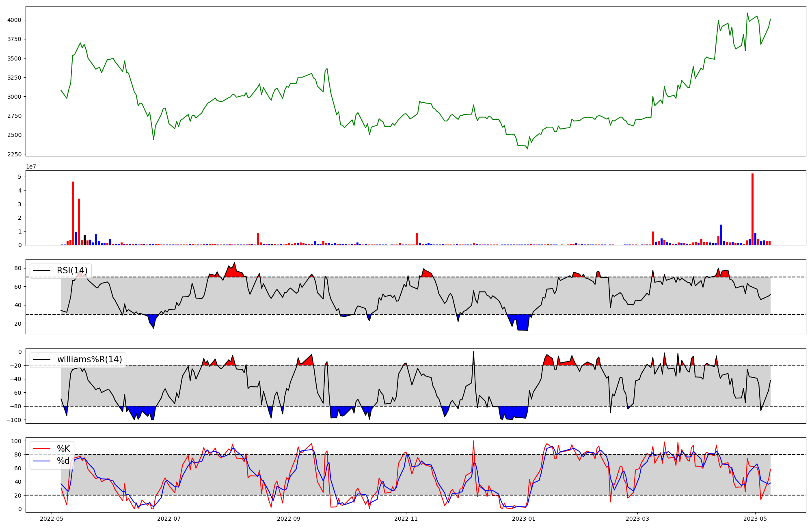The image size is (812, 528).
Task: Click the 2023-03 date tick label
Action: 637,519
